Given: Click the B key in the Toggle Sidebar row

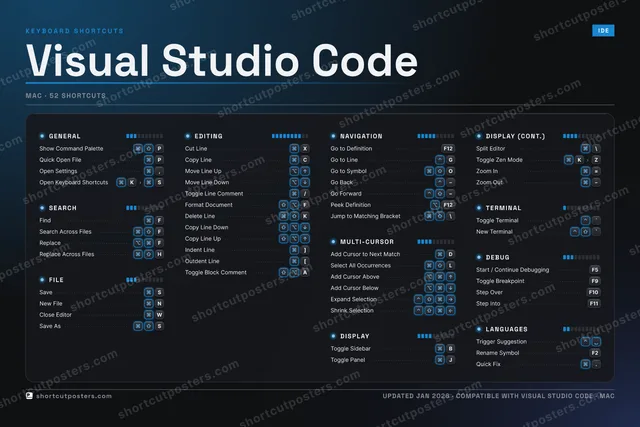Looking at the screenshot, I should [450, 349].
